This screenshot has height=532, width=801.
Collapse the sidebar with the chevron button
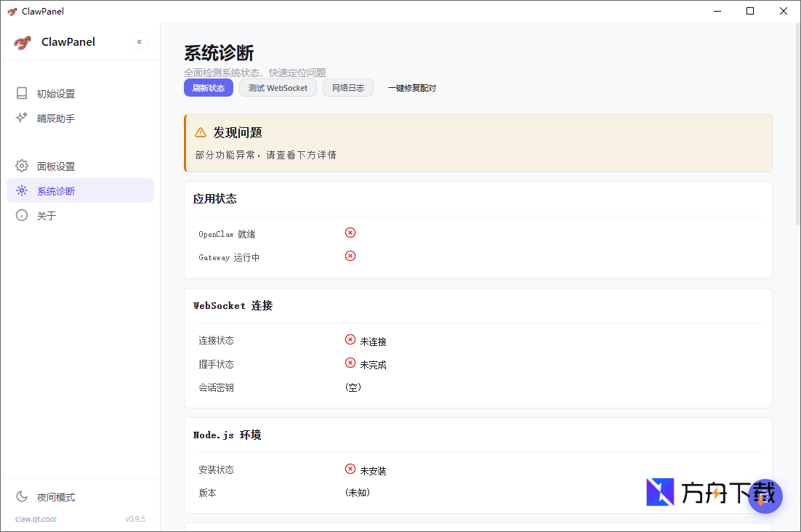pos(140,42)
